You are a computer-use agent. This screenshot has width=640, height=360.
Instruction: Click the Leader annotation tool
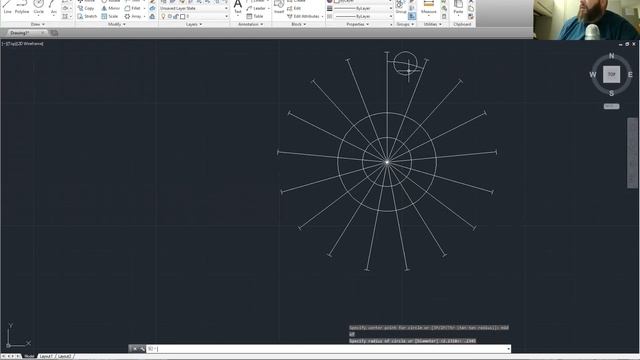point(256,8)
